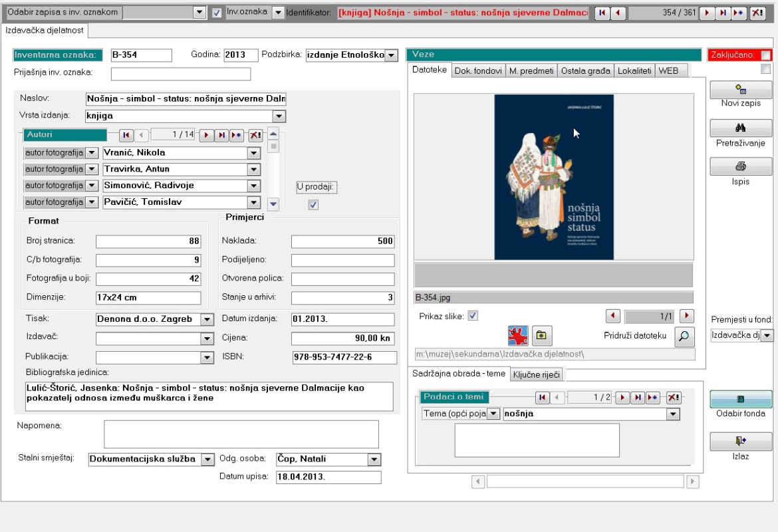Screen dimensions: 778x532
Task: Click into the Napomena text box
Action: (241, 434)
